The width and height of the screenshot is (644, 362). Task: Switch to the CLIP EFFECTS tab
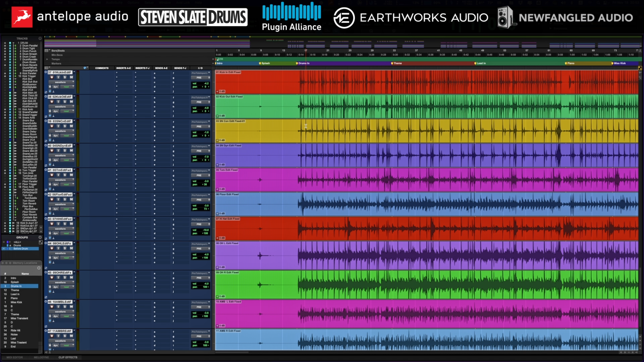[68, 357]
